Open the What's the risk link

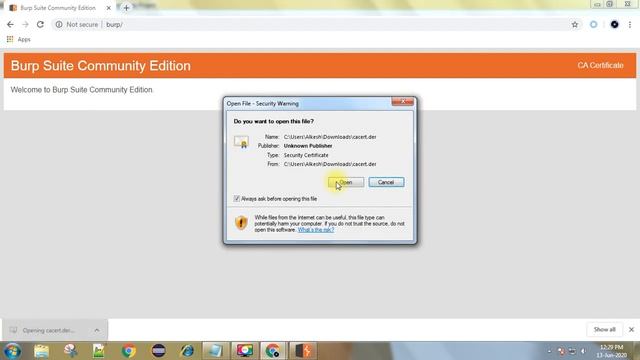click(316, 230)
